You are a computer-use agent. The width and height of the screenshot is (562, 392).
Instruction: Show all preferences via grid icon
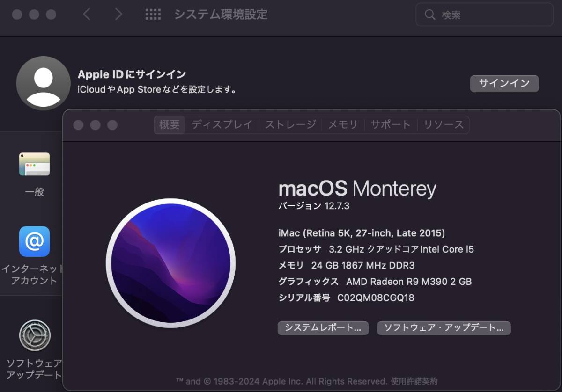tap(153, 15)
